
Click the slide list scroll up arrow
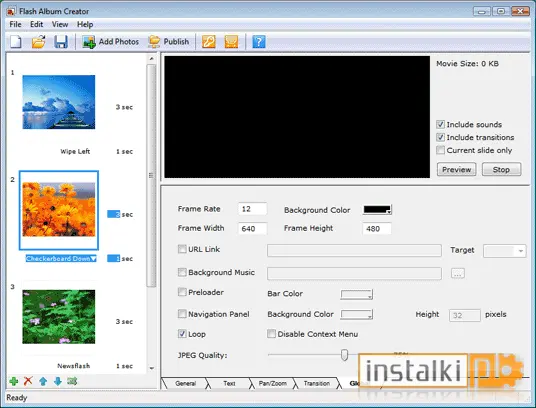tap(151, 59)
